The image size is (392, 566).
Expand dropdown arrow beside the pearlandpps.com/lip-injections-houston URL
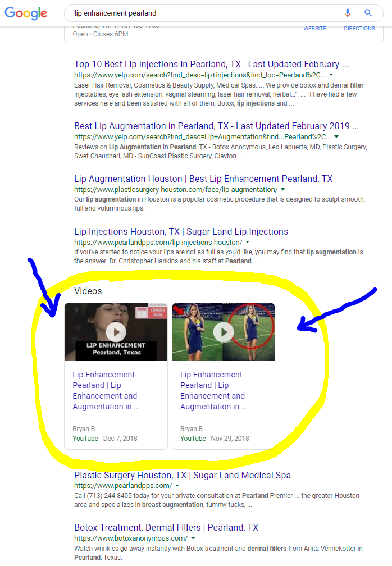point(247,242)
